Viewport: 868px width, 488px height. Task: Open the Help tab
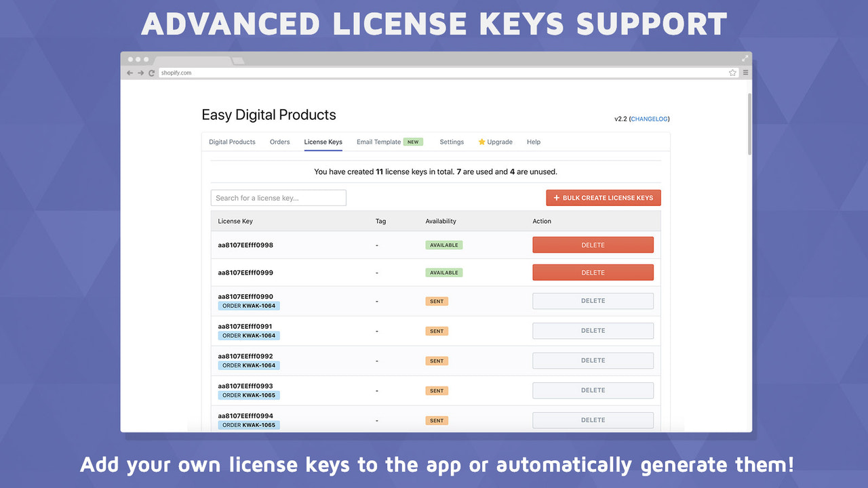point(533,142)
